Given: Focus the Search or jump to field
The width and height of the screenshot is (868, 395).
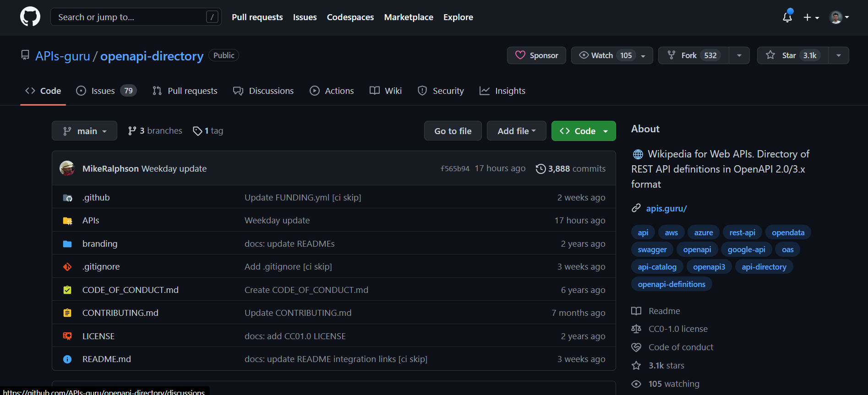Looking at the screenshot, I should point(136,17).
